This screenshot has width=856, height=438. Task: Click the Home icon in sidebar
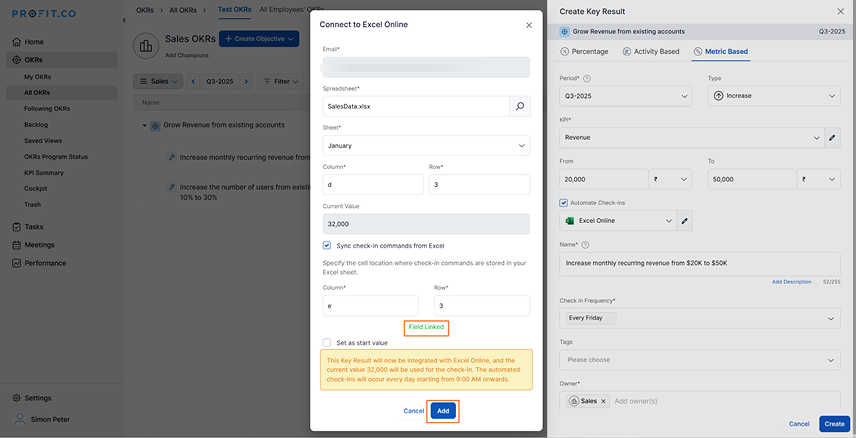coord(16,42)
